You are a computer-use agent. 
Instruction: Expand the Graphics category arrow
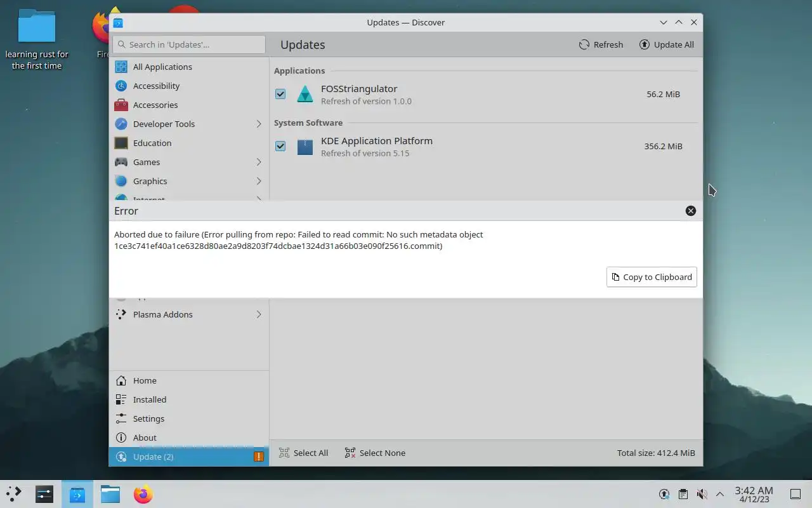click(259, 181)
